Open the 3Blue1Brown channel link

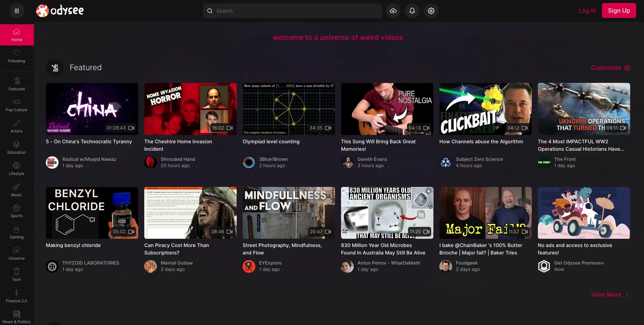(273, 159)
